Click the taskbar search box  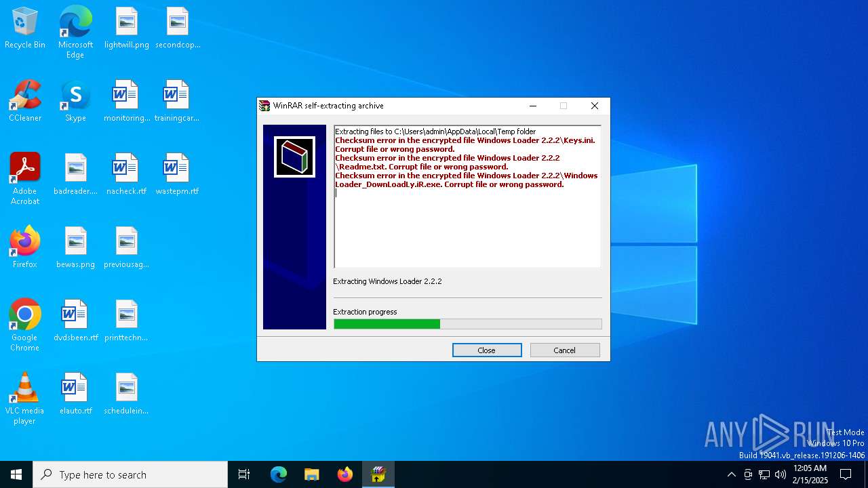click(130, 474)
